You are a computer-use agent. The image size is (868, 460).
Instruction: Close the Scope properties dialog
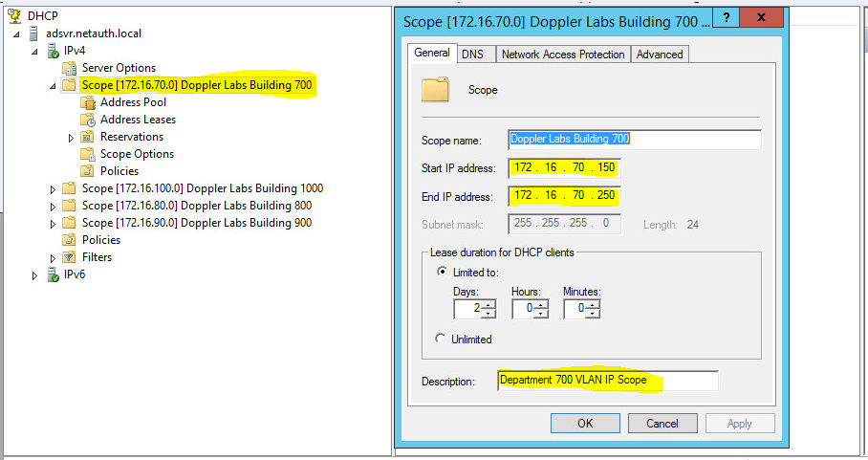[x=761, y=18]
